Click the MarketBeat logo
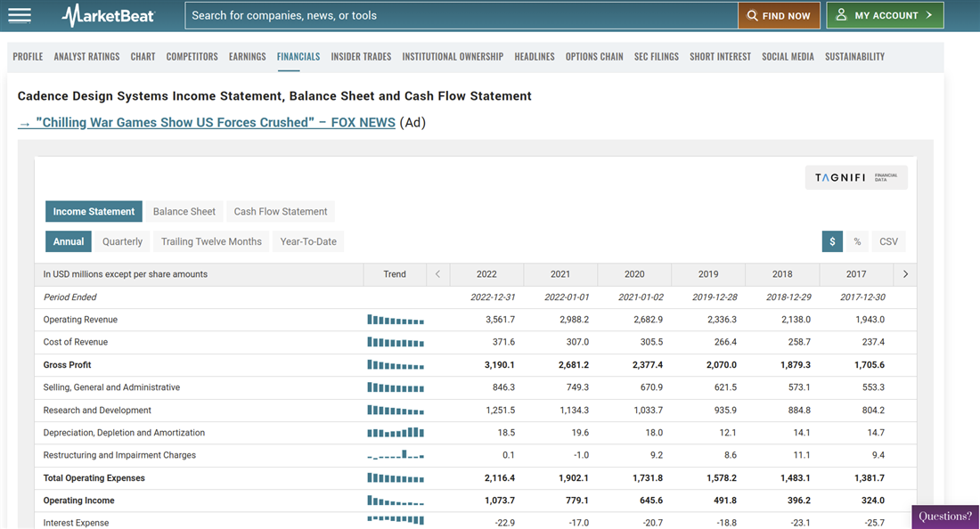Image resolution: width=980 pixels, height=529 pixels. [108, 15]
